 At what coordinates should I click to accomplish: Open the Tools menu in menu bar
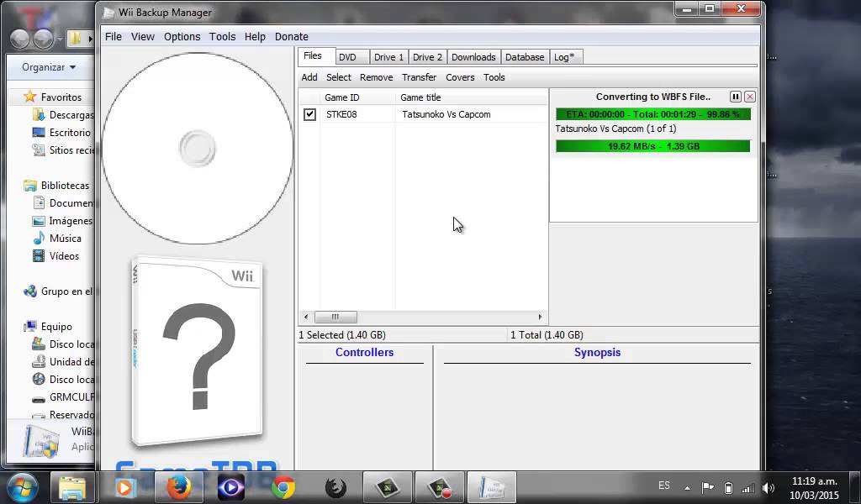(222, 36)
